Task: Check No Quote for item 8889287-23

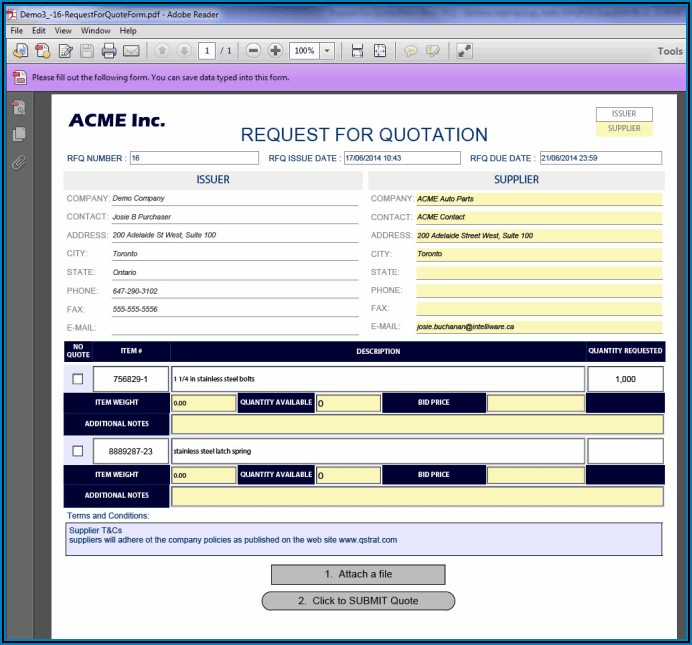Action: (78, 451)
